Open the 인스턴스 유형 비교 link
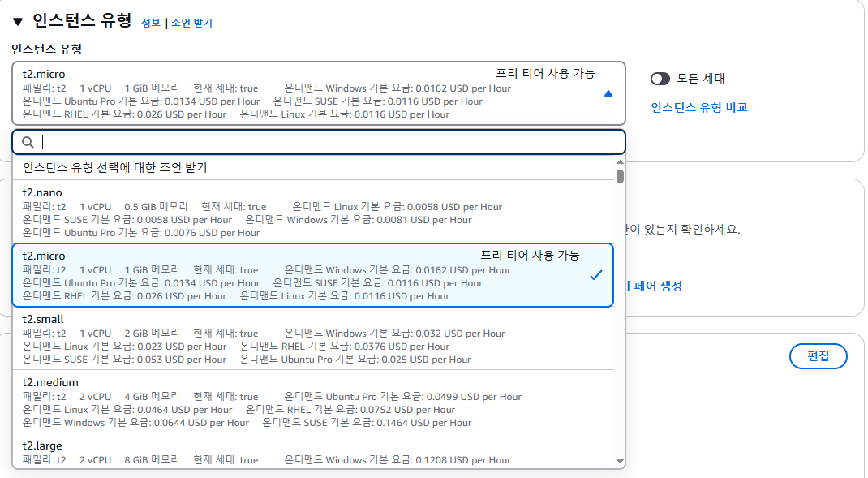868x478 pixels. point(699,107)
